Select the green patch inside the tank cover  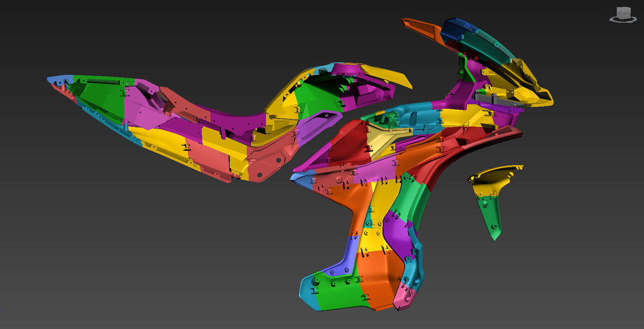(317, 97)
